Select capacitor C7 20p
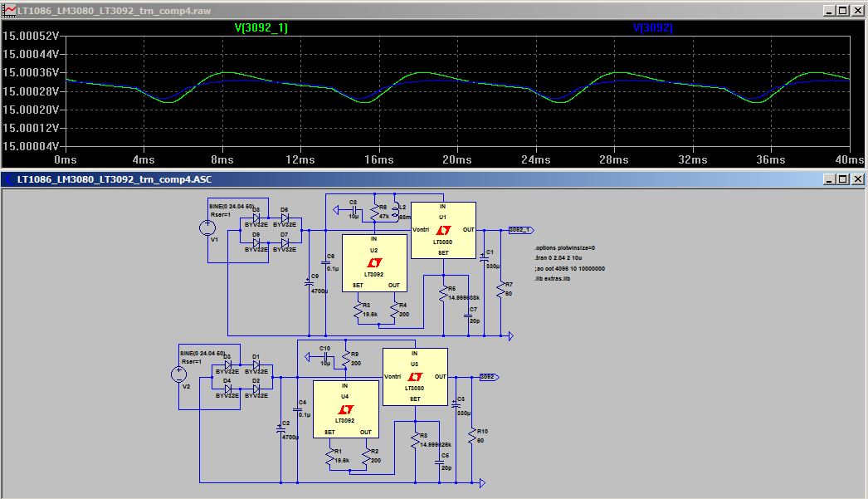The height and width of the screenshot is (499, 868). click(x=468, y=316)
